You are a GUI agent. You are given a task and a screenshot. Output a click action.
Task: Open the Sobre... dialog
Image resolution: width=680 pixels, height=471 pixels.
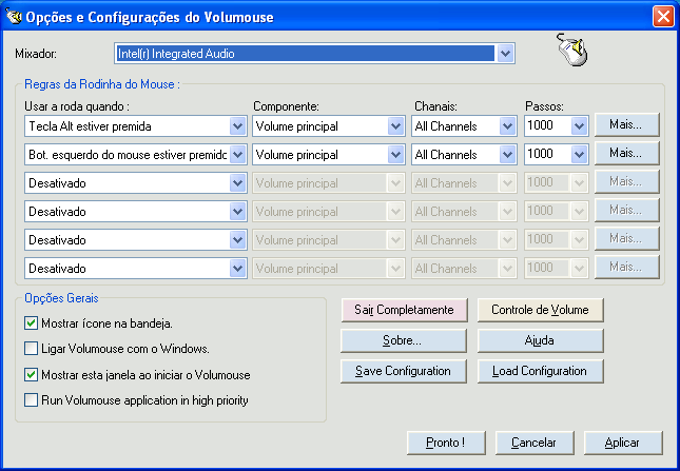pos(403,340)
